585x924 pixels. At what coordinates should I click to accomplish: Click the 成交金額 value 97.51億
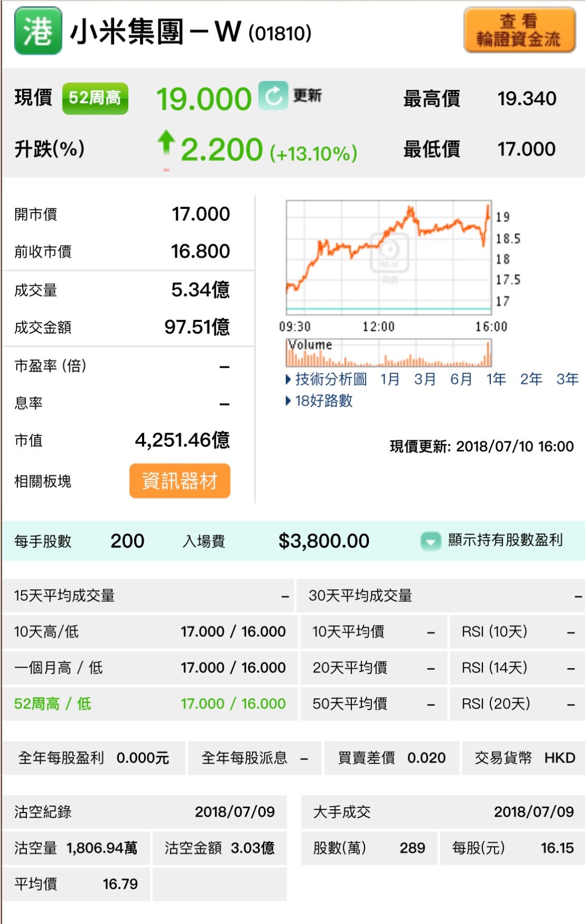point(197,327)
